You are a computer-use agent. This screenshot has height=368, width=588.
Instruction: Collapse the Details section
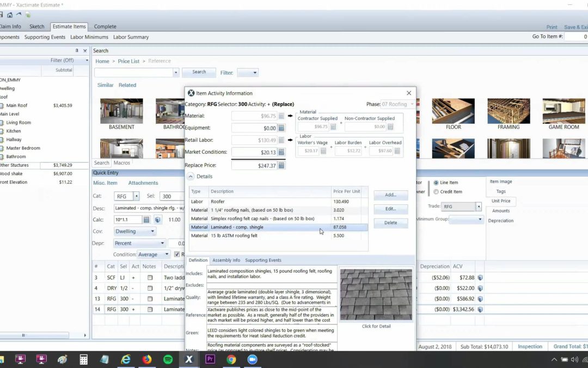(x=191, y=177)
